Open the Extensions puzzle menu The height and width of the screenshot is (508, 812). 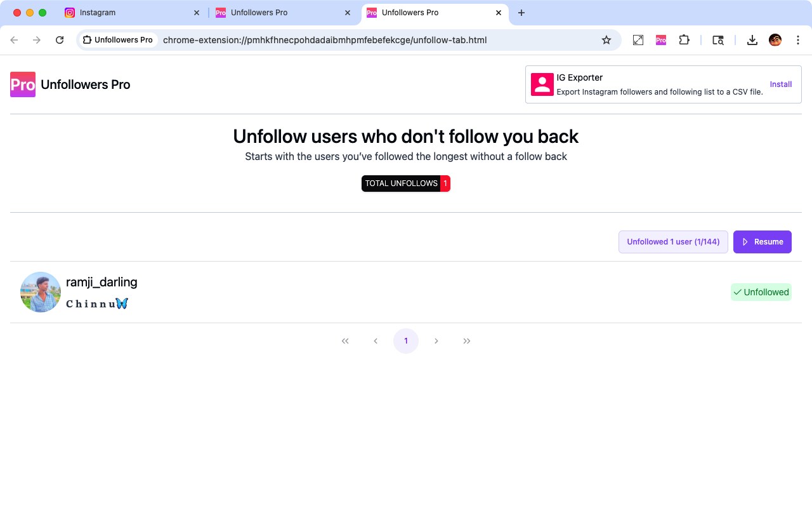tap(684, 40)
